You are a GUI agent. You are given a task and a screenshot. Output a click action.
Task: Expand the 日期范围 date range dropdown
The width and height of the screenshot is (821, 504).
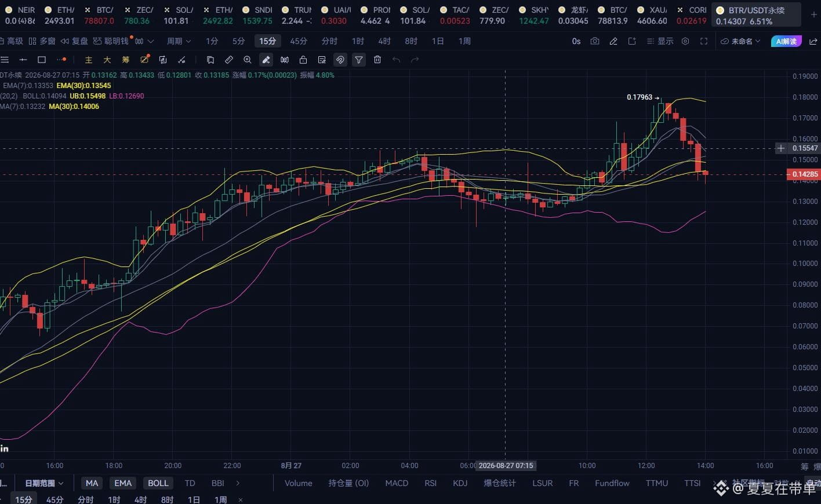(44, 483)
